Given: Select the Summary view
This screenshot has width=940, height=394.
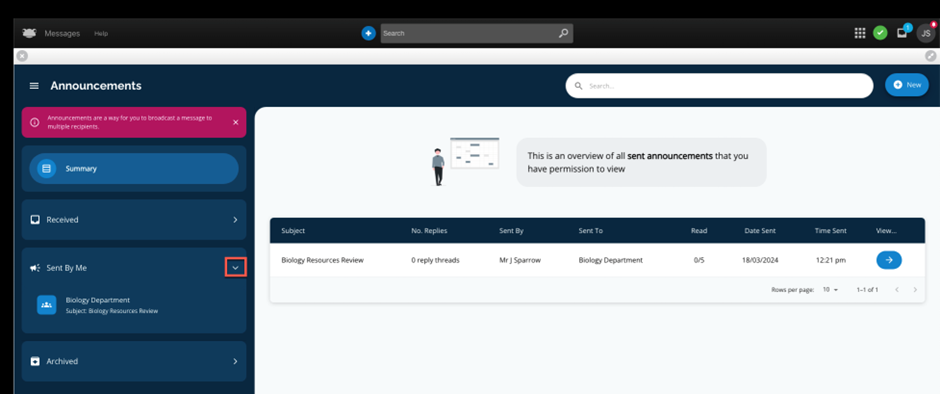Looking at the screenshot, I should (134, 169).
